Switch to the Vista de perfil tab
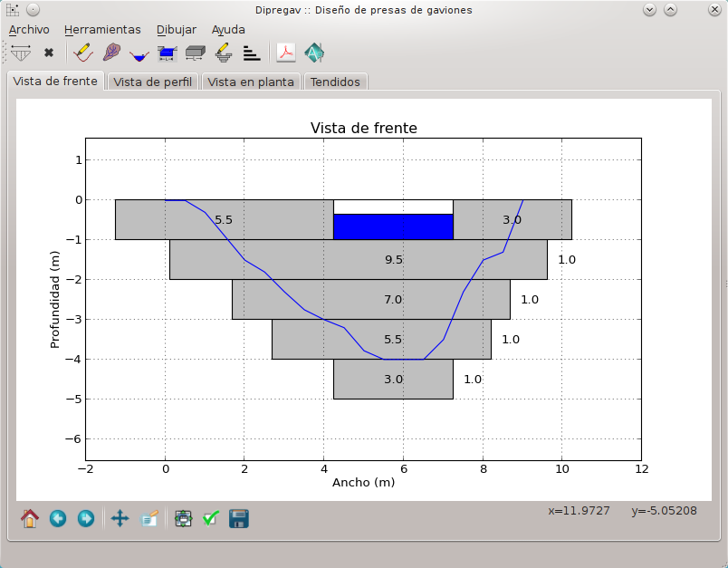728x568 pixels. click(152, 82)
